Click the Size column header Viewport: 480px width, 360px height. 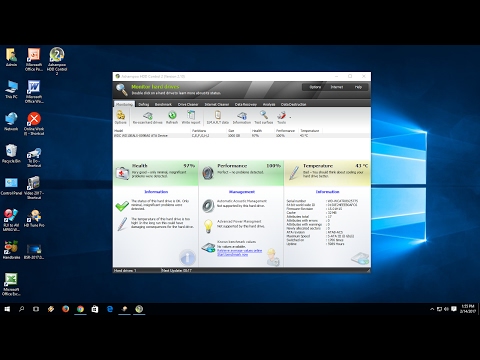point(238,131)
